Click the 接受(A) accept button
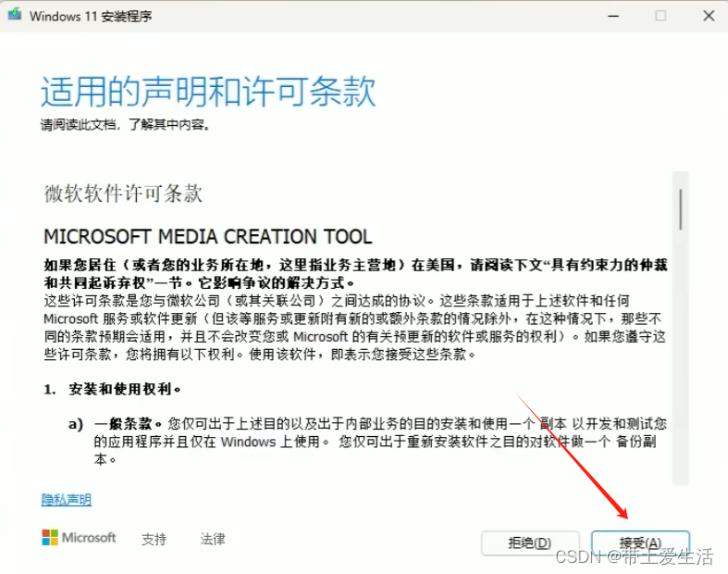The image size is (728, 574). 640,543
